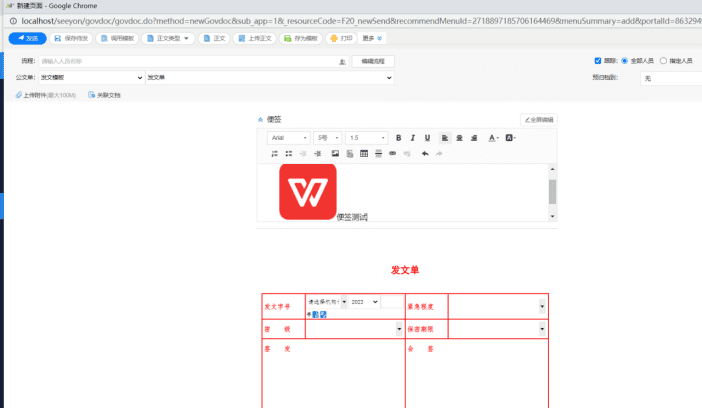
Task: Click the Chrome address bar URL
Action: point(361,21)
